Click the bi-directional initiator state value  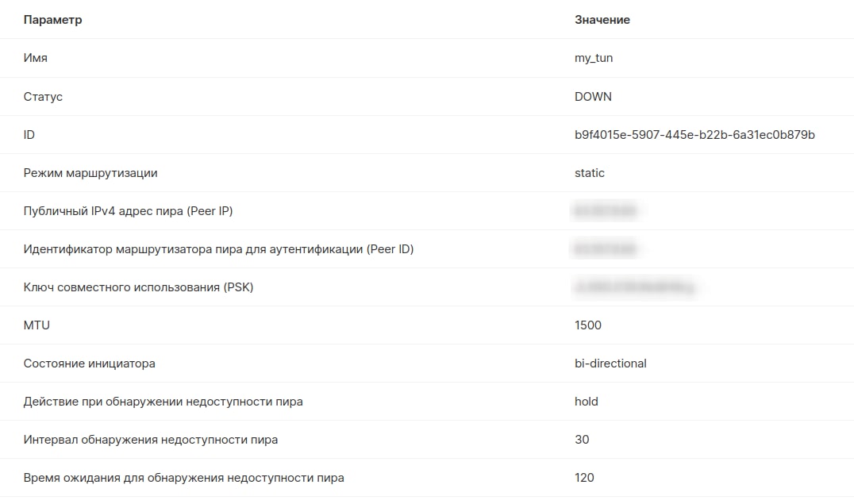pyautogui.click(x=610, y=364)
